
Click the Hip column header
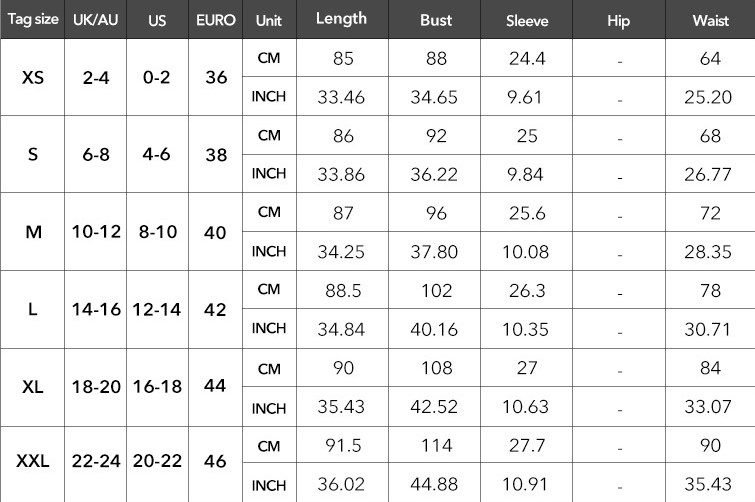[618, 20]
